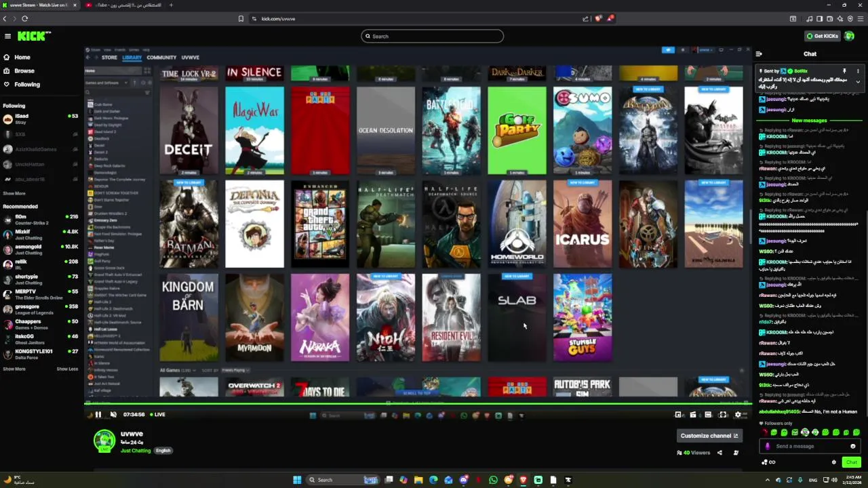Screen dimensions: 868x488
Task: Open emoji picker in chat input
Action: 853,446
